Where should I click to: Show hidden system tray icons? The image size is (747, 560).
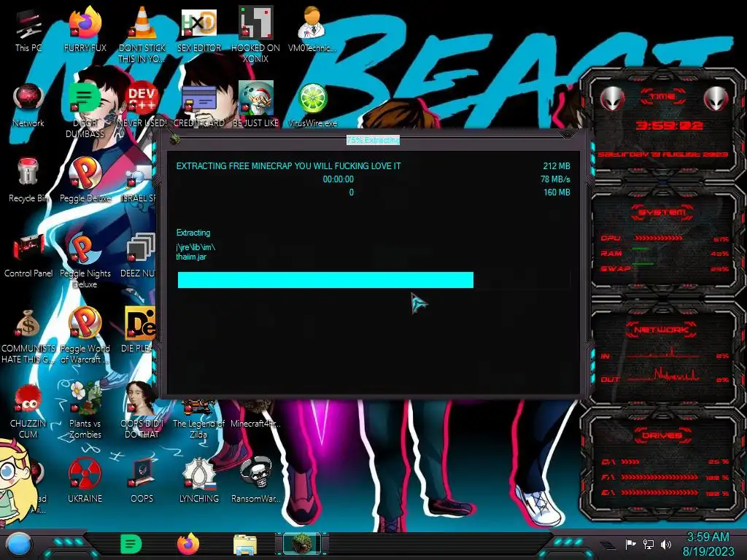(608, 545)
